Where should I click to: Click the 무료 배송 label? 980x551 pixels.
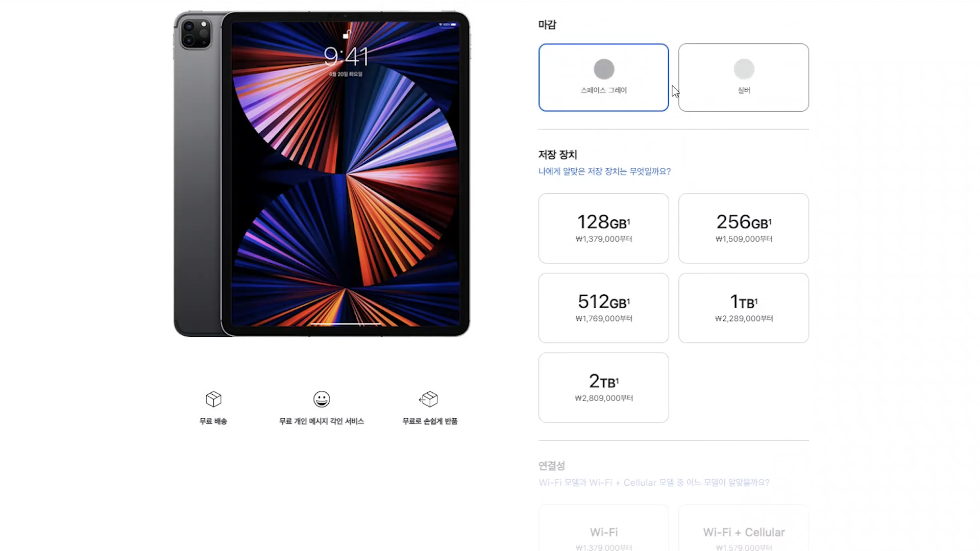point(213,421)
